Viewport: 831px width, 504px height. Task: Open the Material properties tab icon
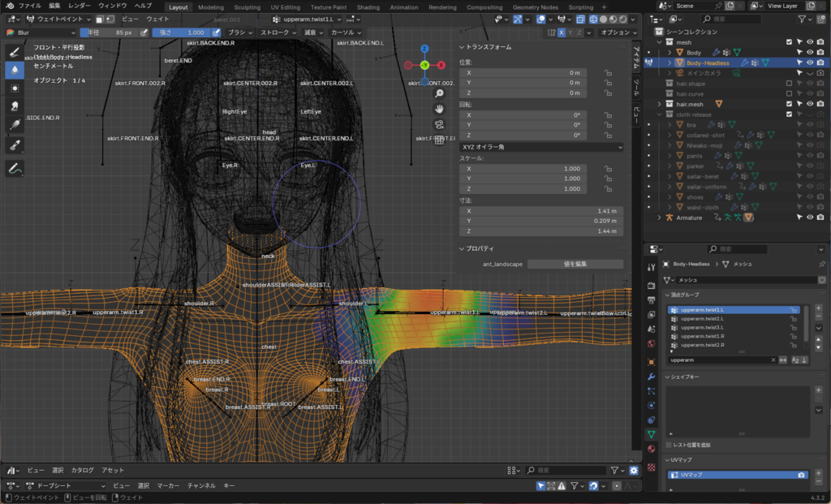point(651,448)
